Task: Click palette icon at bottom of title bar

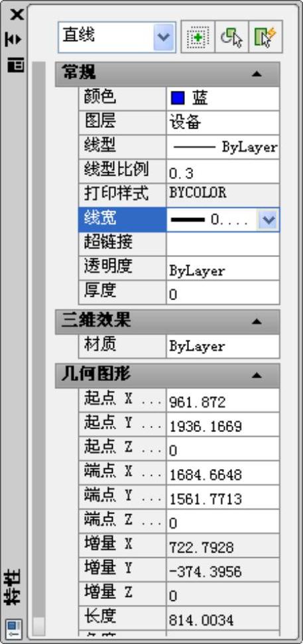Action: coord(14,628)
